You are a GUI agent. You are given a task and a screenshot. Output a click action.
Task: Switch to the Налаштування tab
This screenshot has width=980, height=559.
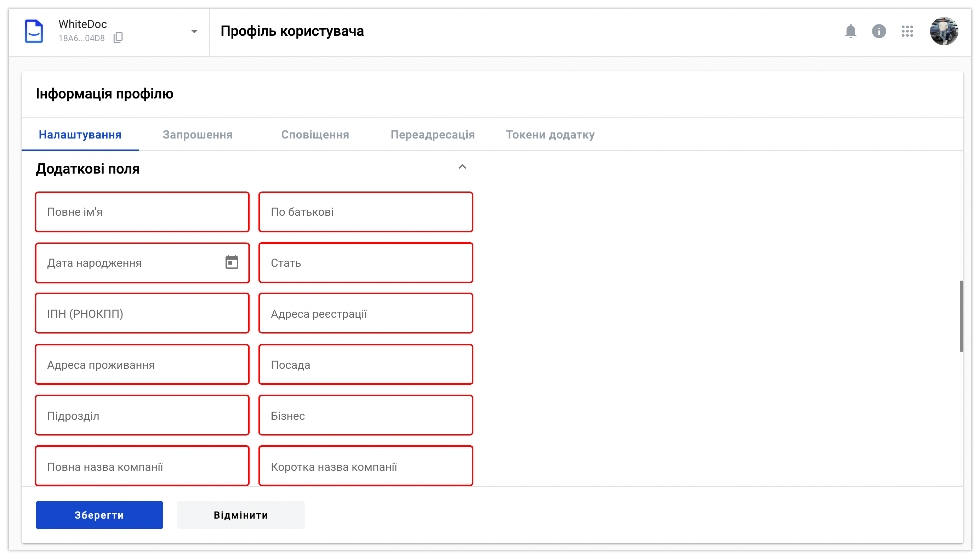click(80, 135)
